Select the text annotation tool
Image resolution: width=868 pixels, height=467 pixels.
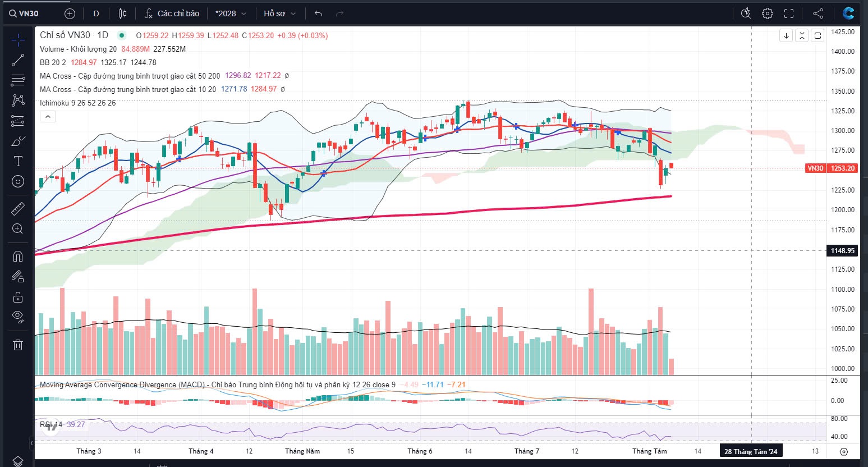[x=18, y=161]
